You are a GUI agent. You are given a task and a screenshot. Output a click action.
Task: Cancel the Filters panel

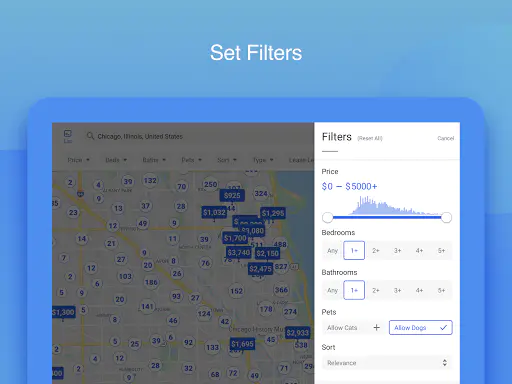coord(446,138)
